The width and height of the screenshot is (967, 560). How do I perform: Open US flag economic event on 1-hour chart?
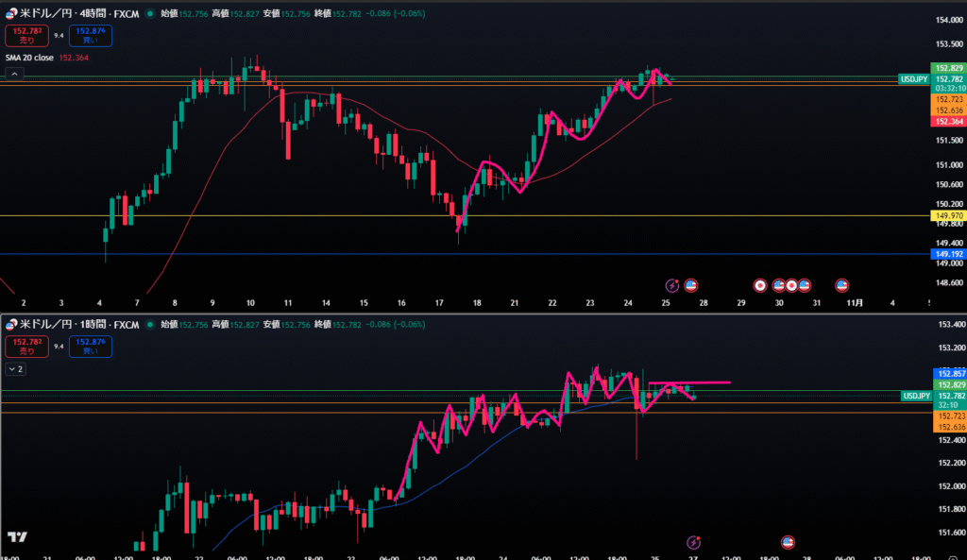pyautogui.click(x=788, y=542)
